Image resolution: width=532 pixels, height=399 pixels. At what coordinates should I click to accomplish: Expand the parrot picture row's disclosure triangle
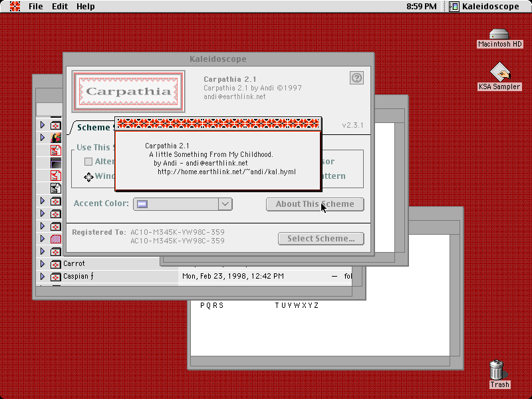[x=43, y=138]
